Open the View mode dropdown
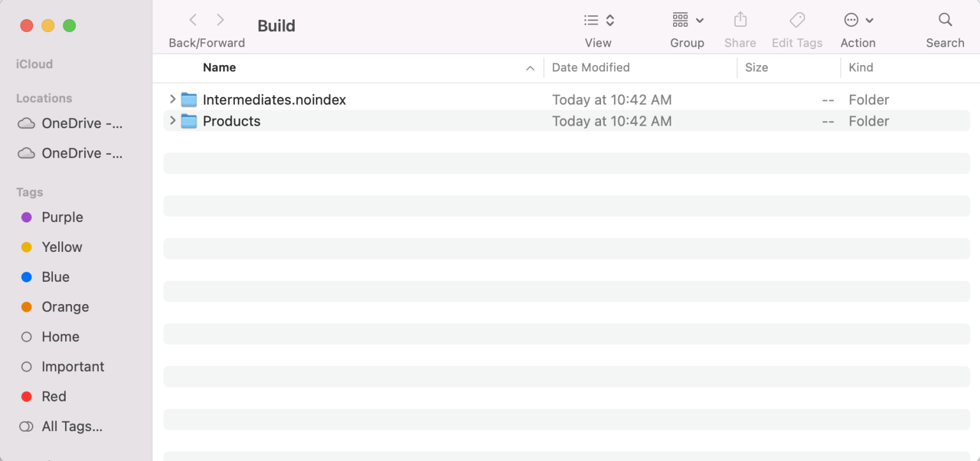 coord(598,20)
